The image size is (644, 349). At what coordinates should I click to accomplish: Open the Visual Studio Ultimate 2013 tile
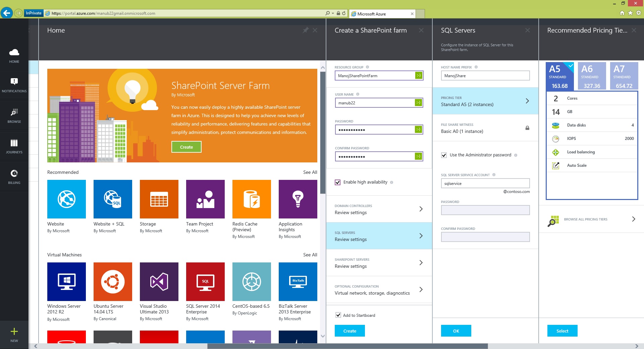[159, 282]
